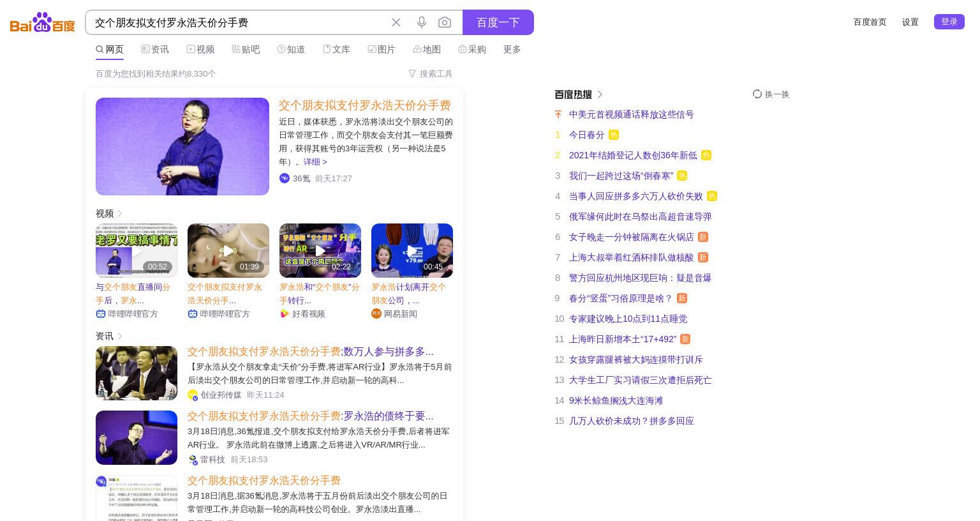Open 搜索工具 filter options

431,74
